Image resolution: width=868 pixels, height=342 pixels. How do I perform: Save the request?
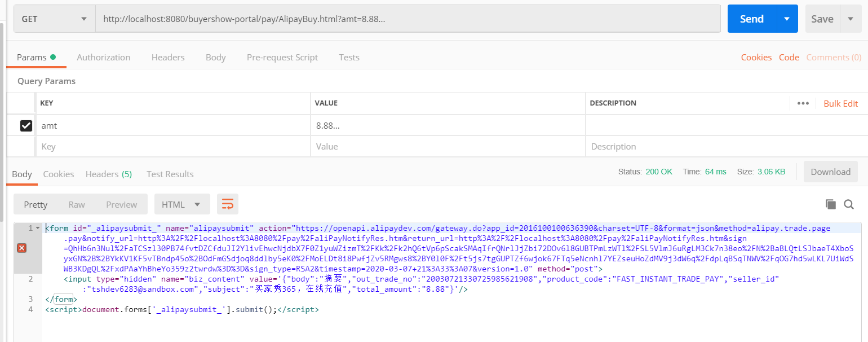tap(822, 19)
